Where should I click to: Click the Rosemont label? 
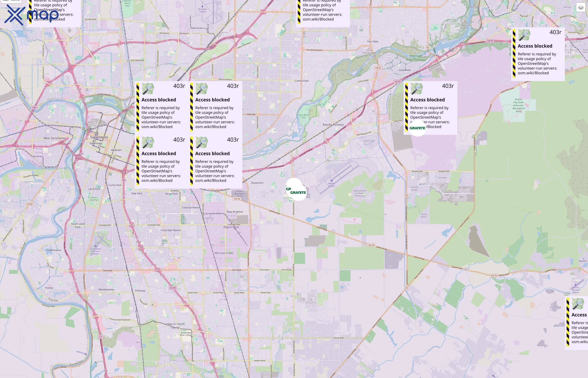pos(257,183)
